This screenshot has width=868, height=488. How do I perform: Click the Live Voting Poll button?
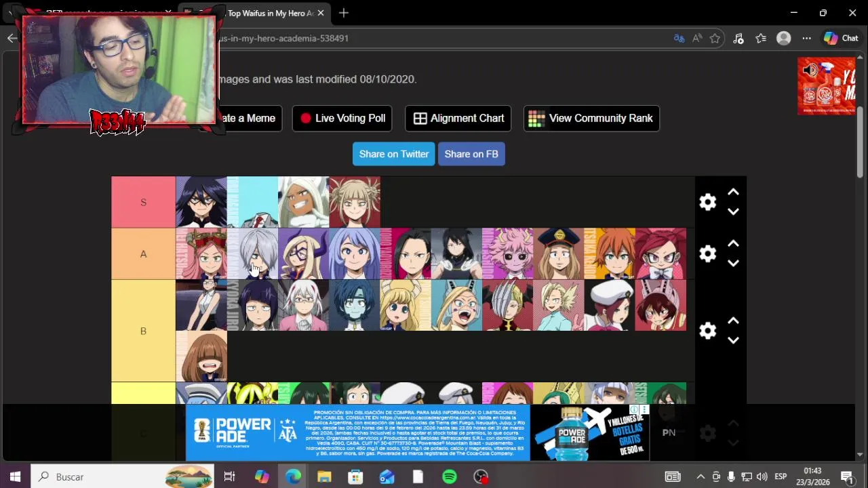coord(343,118)
